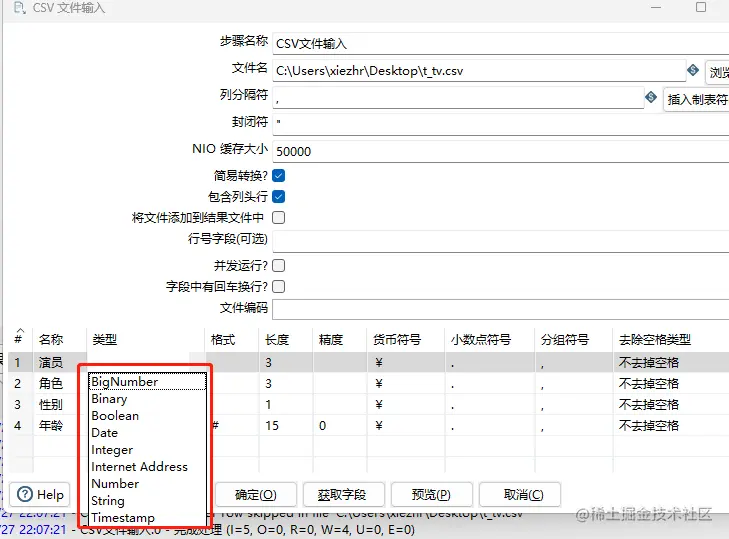Click the 分组符号 column header
This screenshot has height=539, width=729.
tap(574, 339)
